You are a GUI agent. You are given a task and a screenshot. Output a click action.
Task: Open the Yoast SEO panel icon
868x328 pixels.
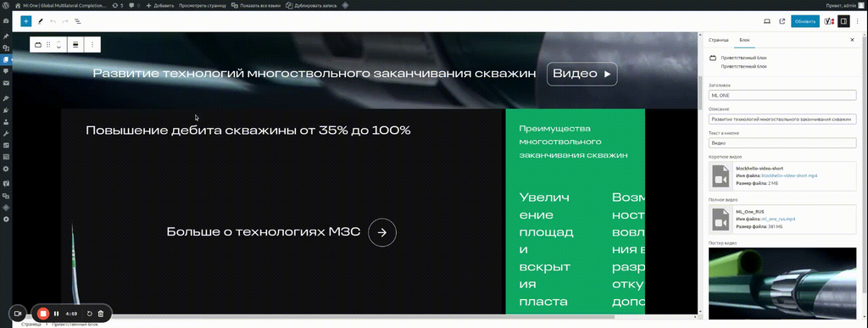(x=829, y=21)
